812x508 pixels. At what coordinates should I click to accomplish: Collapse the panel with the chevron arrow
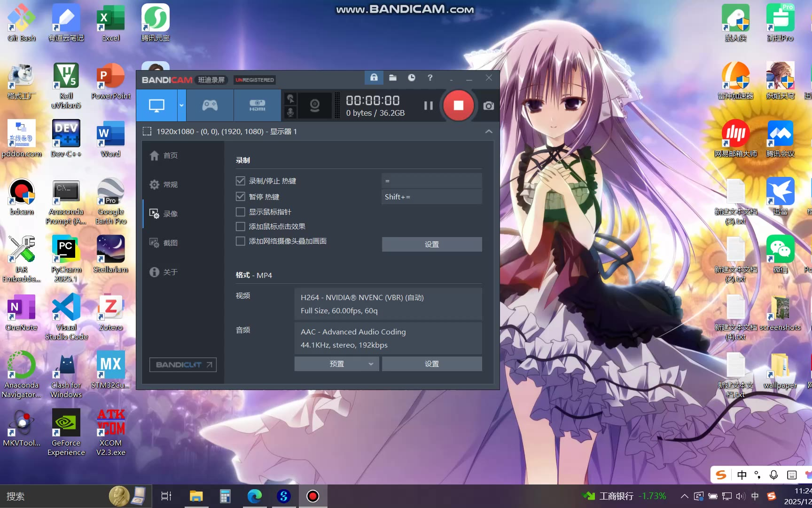(x=489, y=132)
